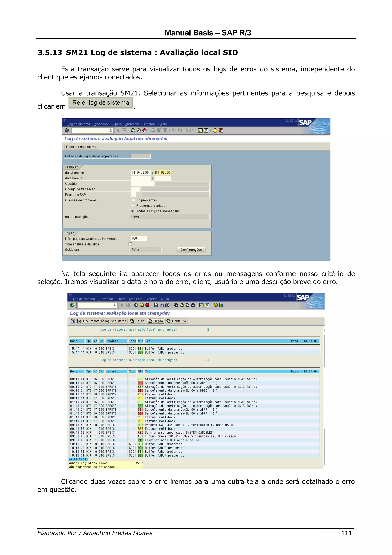
Task: Open the Processar menu in the upper SAP window
Action: [101, 124]
